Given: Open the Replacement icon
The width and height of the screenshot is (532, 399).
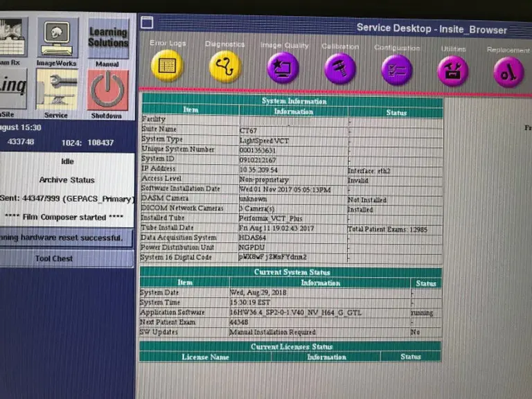Looking at the screenshot, I should click(x=508, y=72).
